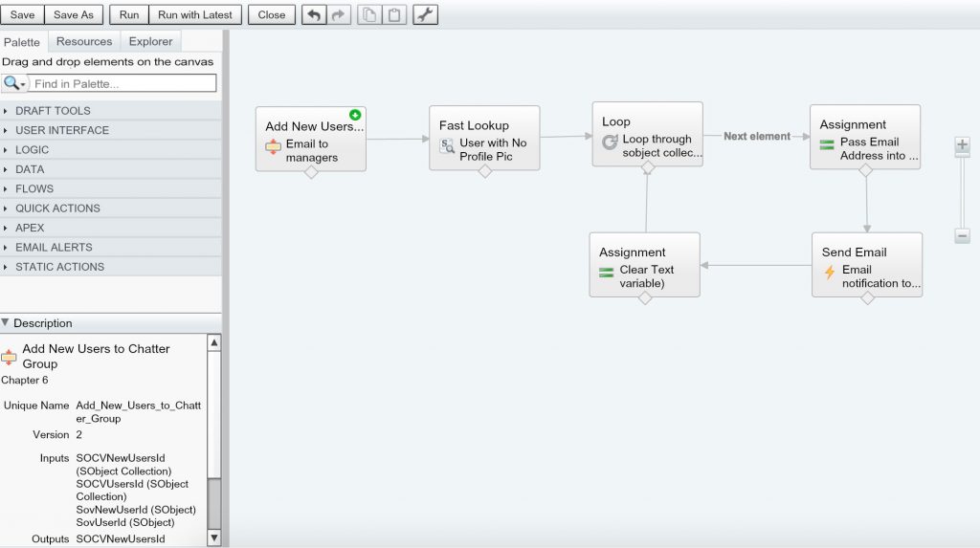Click the Copy icon in toolbar
The image size is (980, 548).
pyautogui.click(x=368, y=15)
